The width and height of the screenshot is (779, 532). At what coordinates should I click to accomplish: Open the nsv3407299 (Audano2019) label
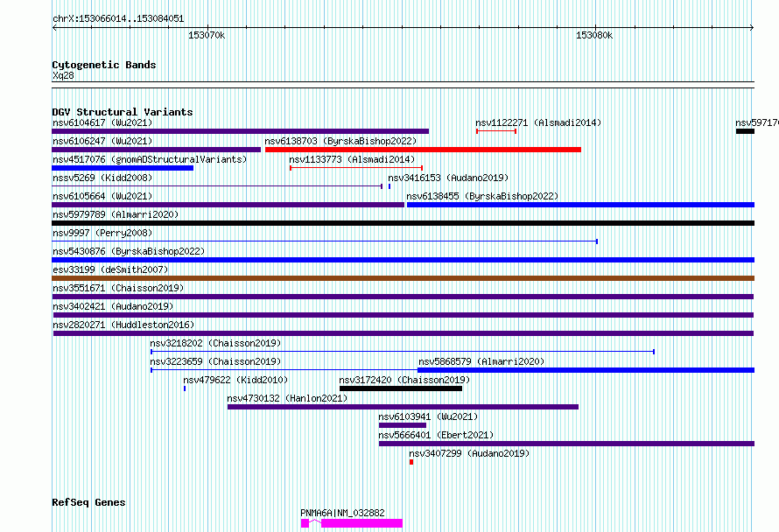point(469,453)
